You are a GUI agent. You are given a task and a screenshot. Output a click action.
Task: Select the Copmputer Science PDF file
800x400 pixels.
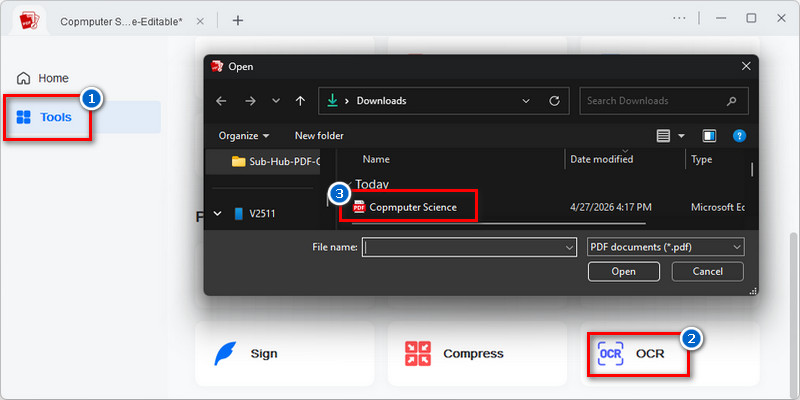(x=413, y=207)
